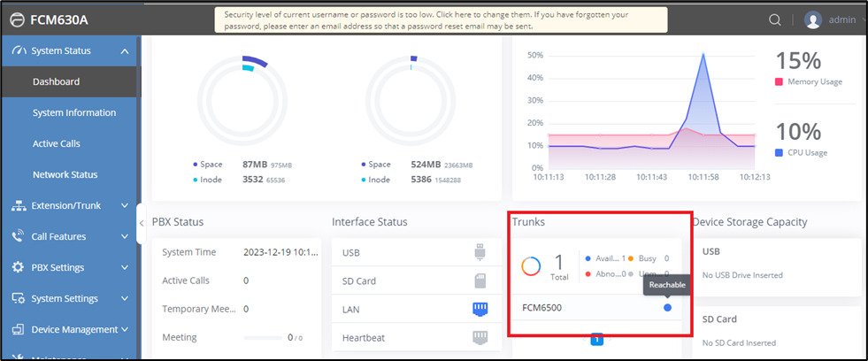Click the Busy trunks legend entry
The image size is (868, 361).
click(648, 258)
